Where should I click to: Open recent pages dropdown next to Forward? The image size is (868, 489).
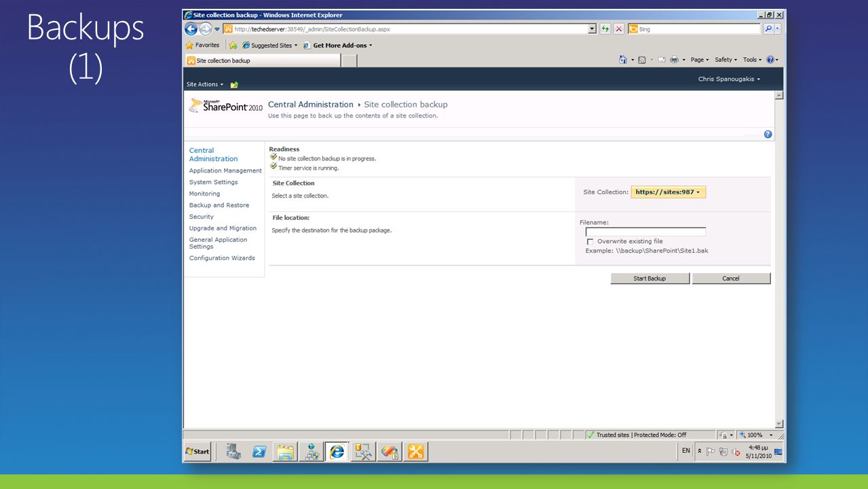click(217, 29)
